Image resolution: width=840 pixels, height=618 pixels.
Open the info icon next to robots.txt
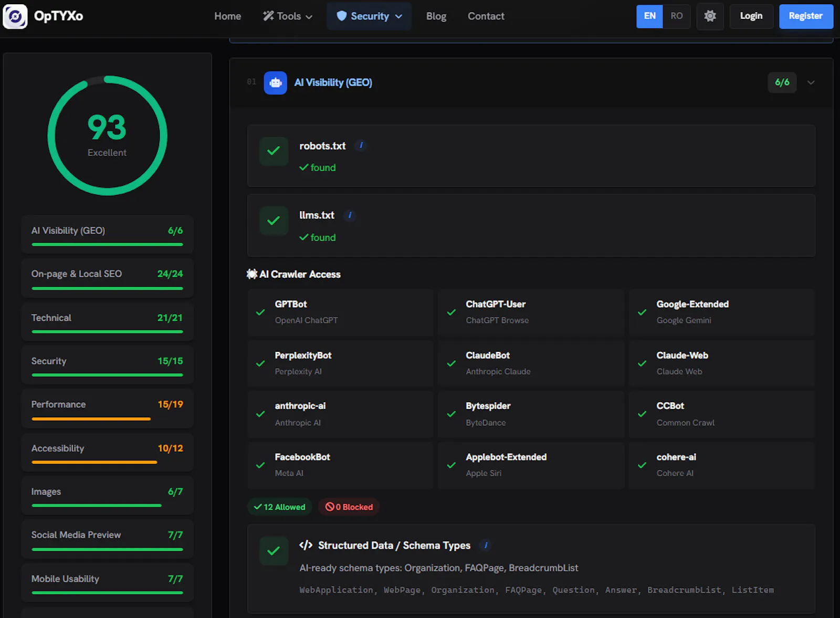pos(361,145)
